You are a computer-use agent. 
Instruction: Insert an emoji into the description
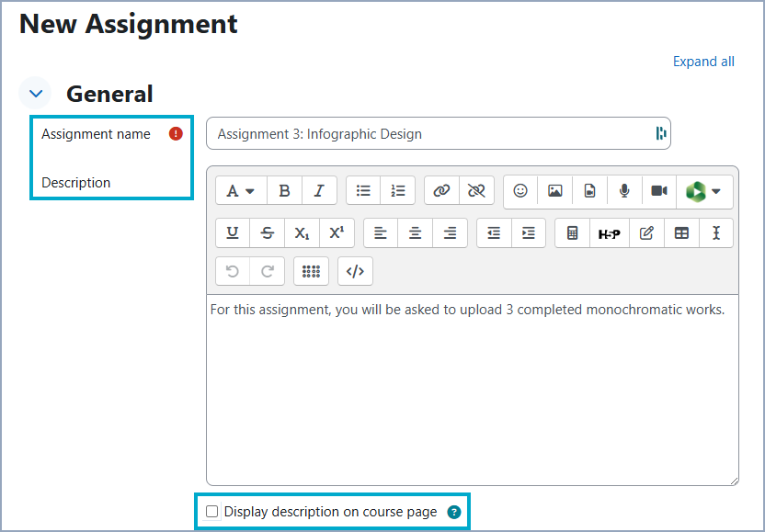click(520, 191)
